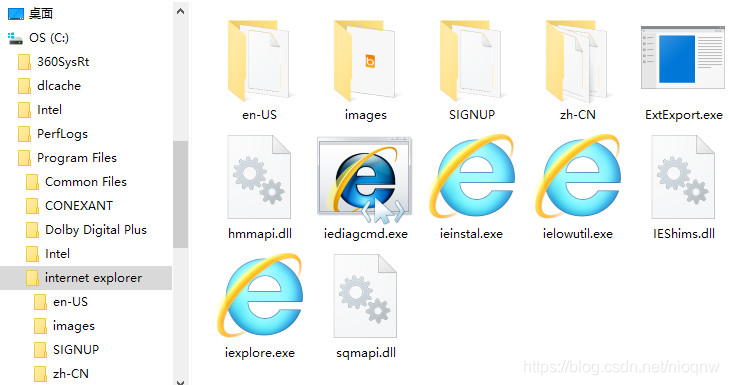This screenshot has height=385, width=729.
Task: Select internet explorer folder in tree
Action: (x=86, y=278)
